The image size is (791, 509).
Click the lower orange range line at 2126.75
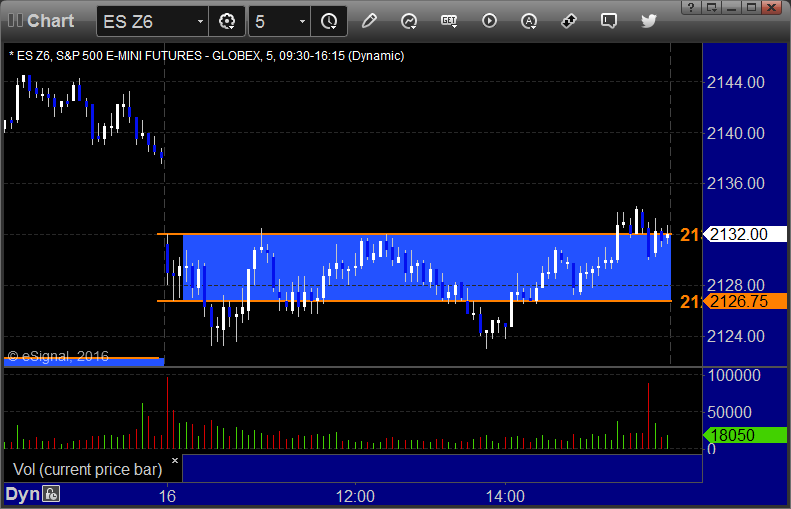pyautogui.click(x=414, y=301)
